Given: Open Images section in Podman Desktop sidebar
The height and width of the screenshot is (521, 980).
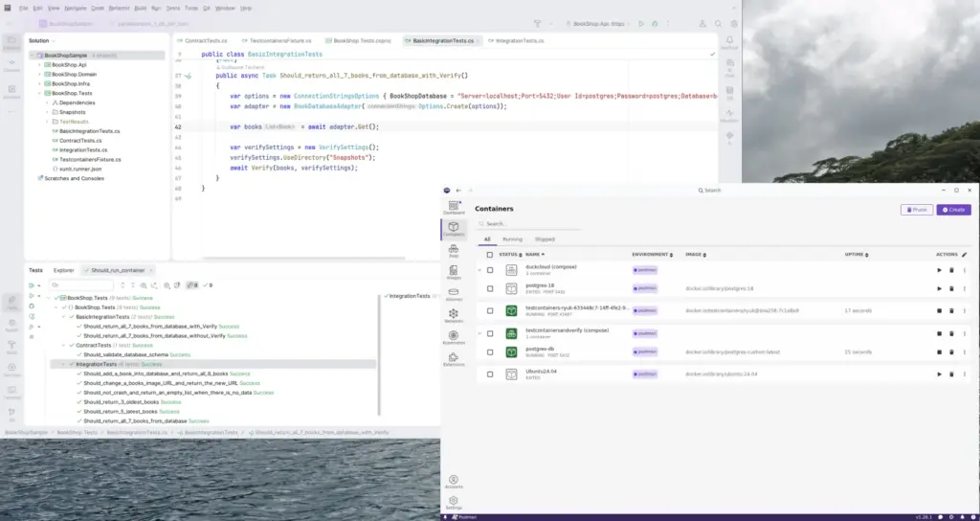Looking at the screenshot, I should point(454,272).
